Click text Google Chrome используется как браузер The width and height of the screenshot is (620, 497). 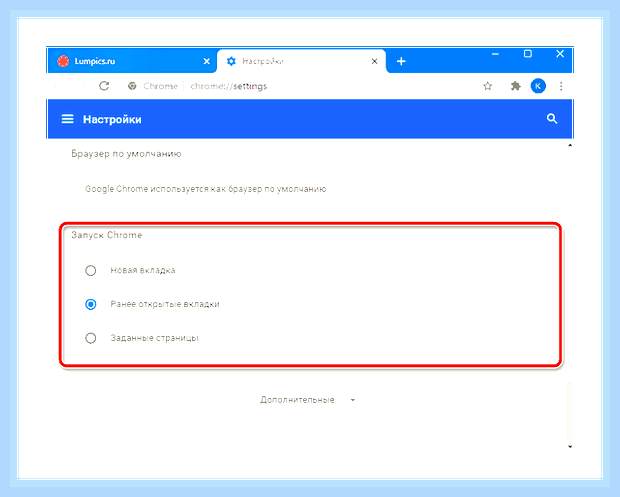[x=206, y=189]
